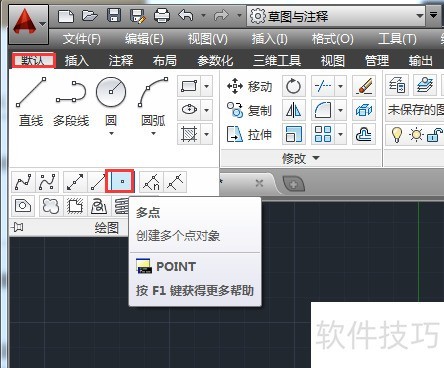This screenshot has width=444, height=368.
Task: Open the AutoCAD application menu button
Action: [29, 24]
